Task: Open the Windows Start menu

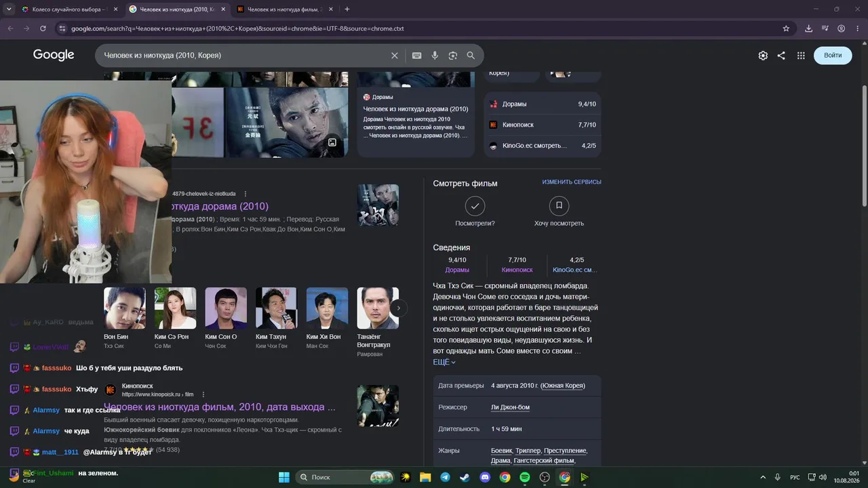Action: point(284,477)
